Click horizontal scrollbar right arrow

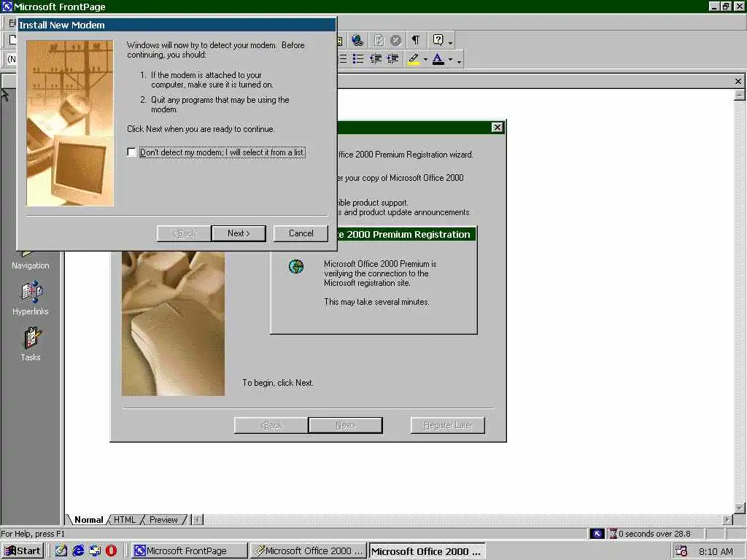click(x=727, y=519)
